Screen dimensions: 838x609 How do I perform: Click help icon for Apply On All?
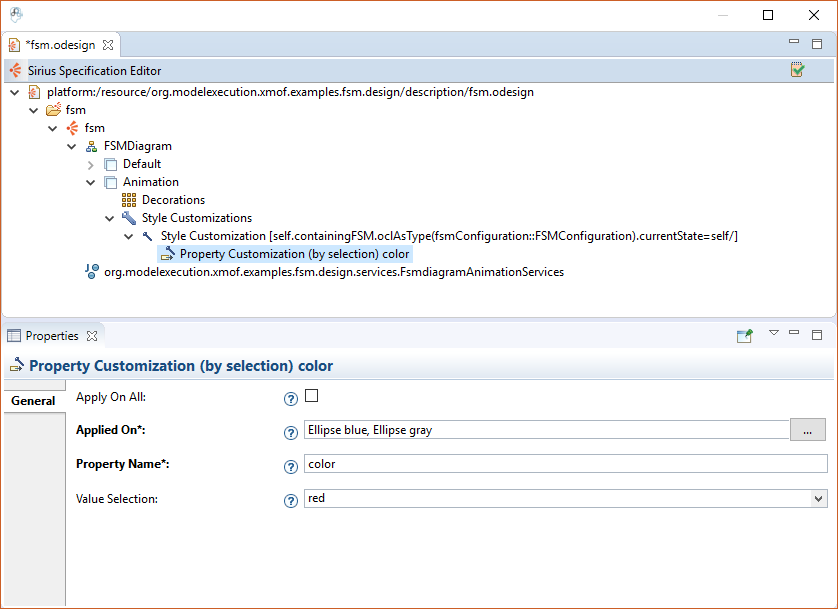point(291,399)
